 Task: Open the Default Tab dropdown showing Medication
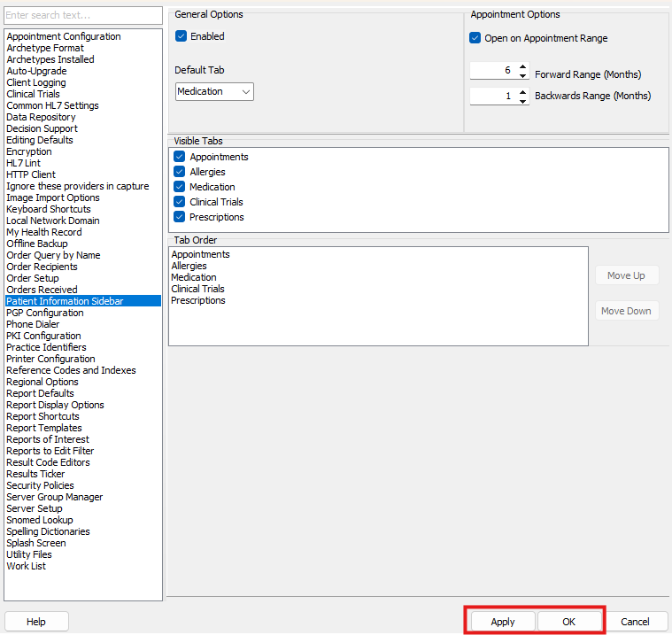tap(214, 91)
